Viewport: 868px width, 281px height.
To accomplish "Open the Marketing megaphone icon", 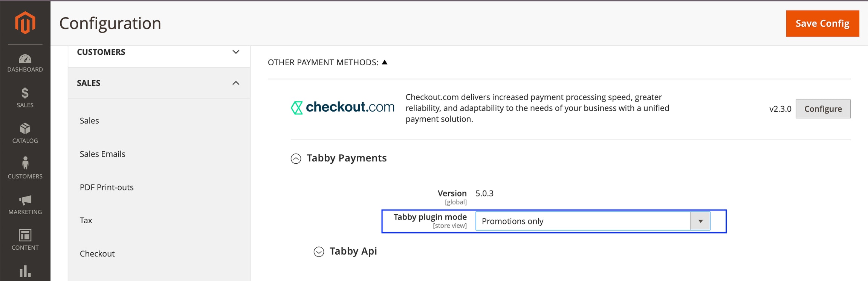I will click(x=25, y=200).
